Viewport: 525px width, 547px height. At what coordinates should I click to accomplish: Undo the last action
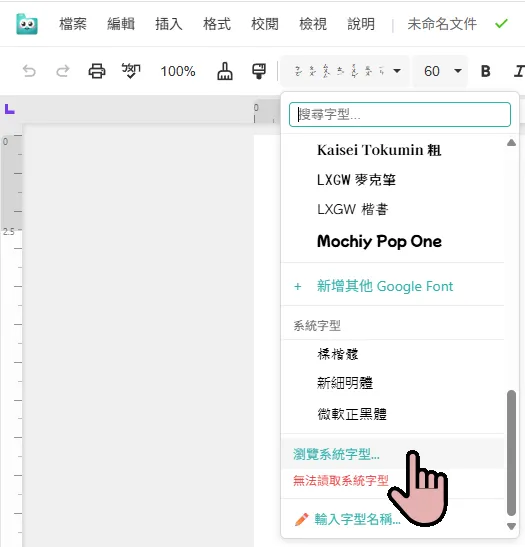[x=29, y=71]
